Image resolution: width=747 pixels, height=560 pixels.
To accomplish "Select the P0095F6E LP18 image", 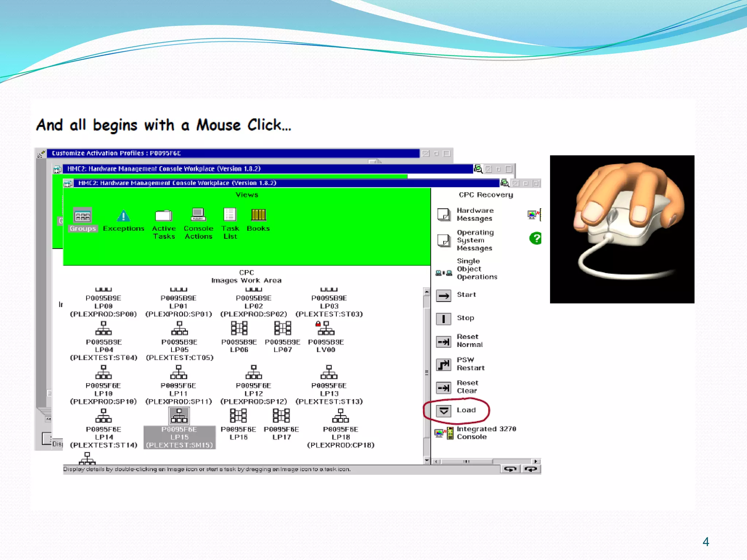I will pyautogui.click(x=340, y=416).
